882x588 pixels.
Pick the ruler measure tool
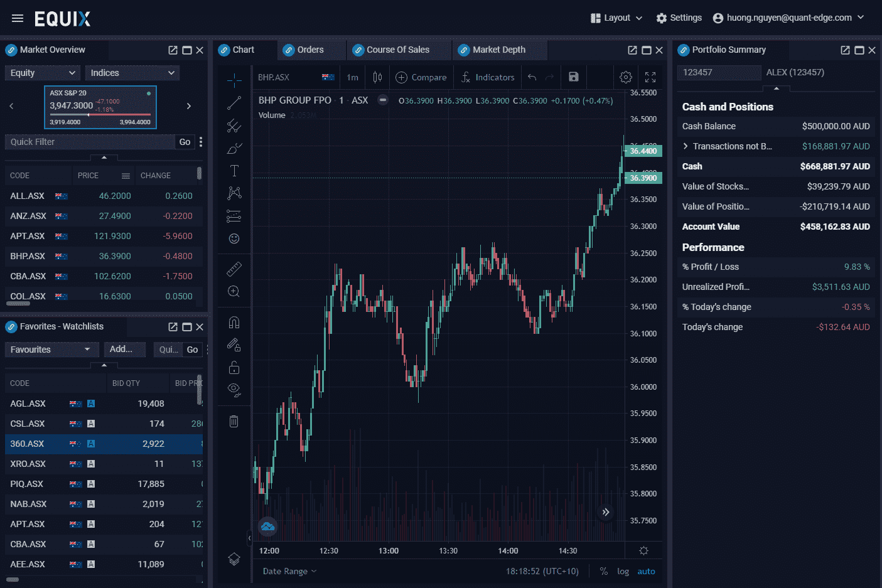234,269
